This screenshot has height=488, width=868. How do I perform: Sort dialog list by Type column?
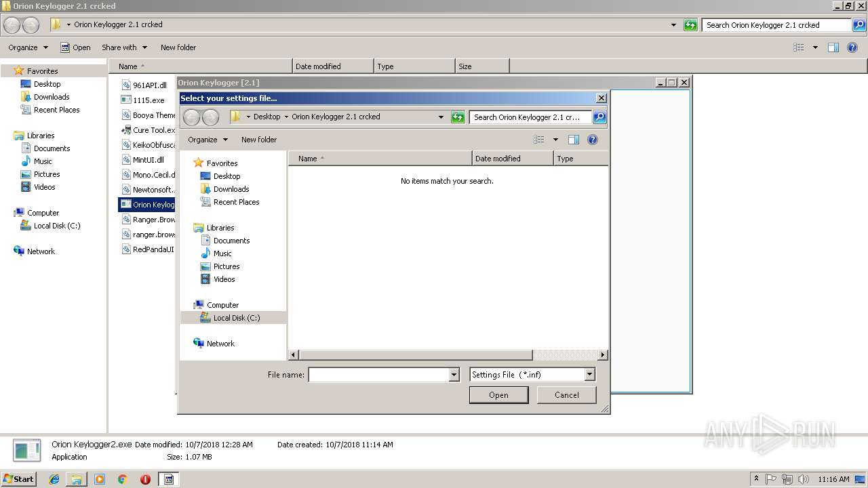(580, 159)
